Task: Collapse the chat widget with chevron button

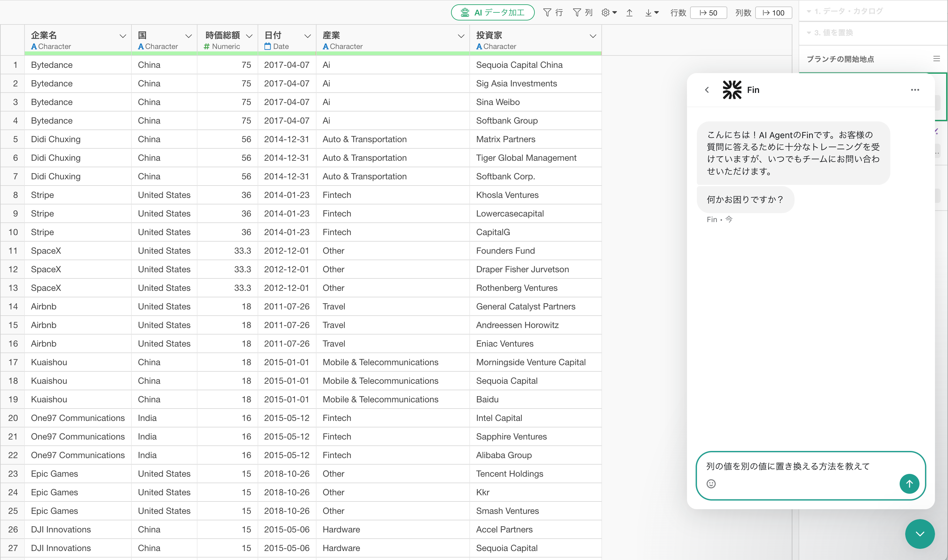Action: (920, 534)
